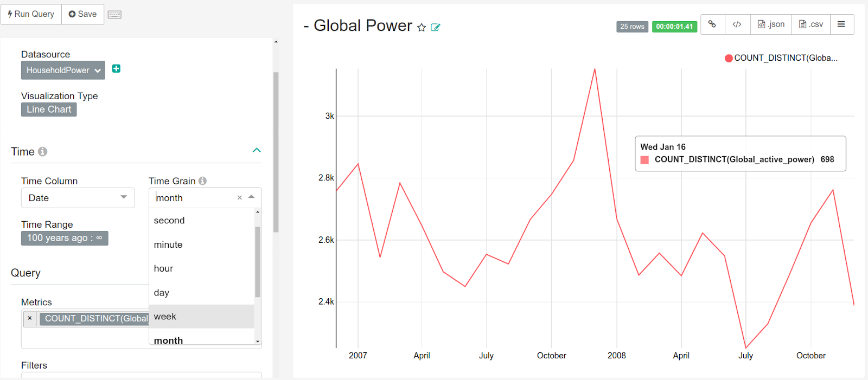Open the HouseholdPower datasource dropdown
Screen dimensions: 868x380
63,70
